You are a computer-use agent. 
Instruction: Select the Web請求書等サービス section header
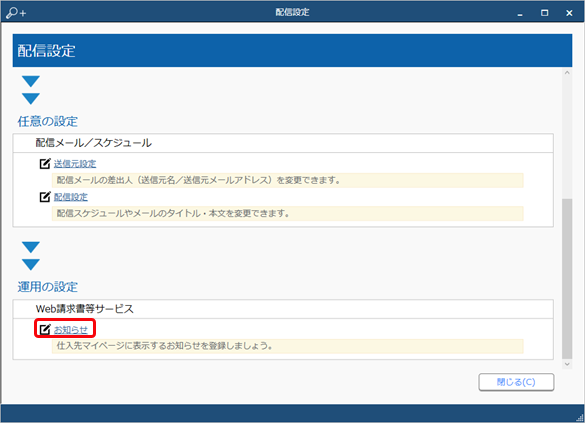[x=283, y=309]
